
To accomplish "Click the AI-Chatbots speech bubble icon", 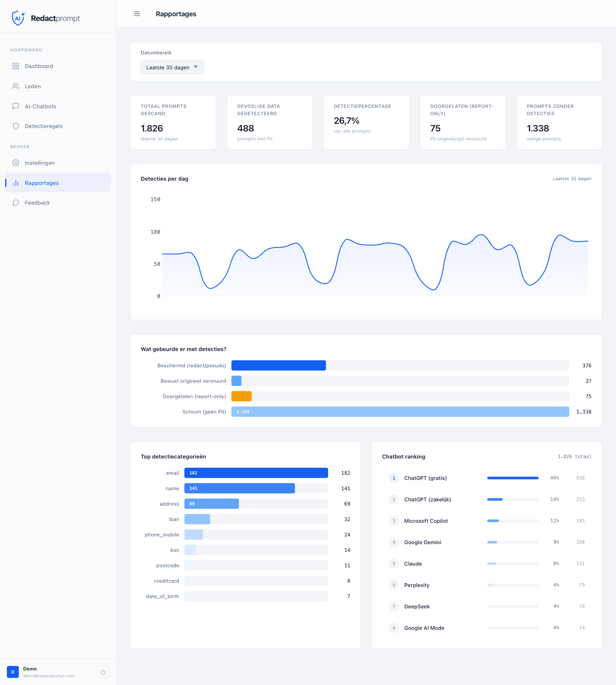I will [x=16, y=106].
